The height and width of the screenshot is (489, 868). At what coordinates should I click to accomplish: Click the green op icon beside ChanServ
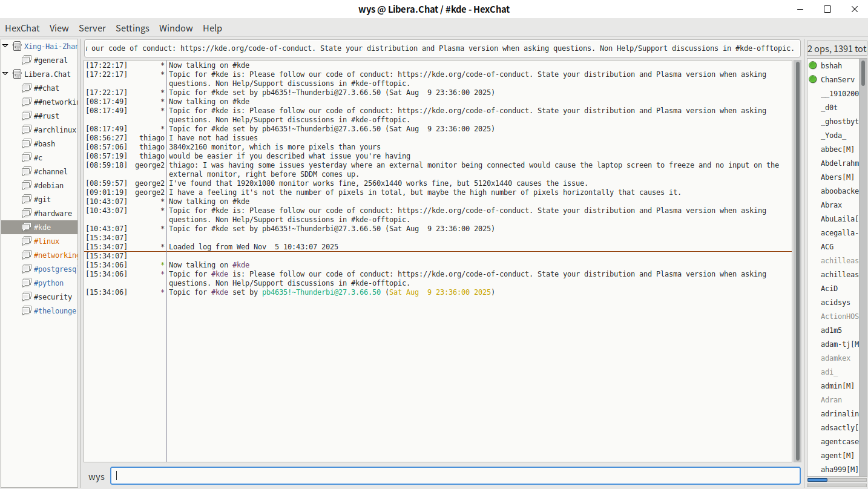[813, 79]
